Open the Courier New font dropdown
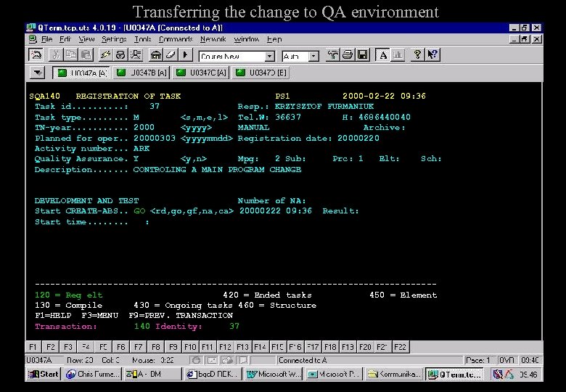Viewport: 566px width, 392px height. pyautogui.click(x=269, y=57)
